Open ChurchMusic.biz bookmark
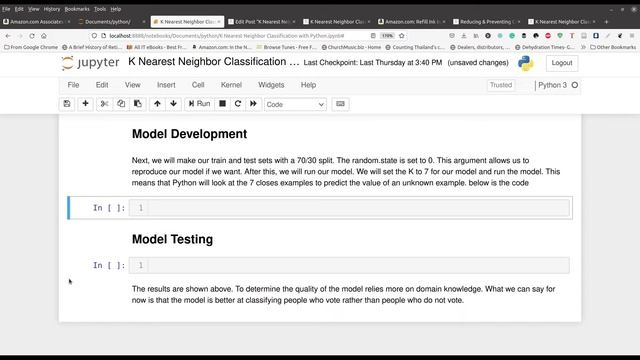This screenshot has height=360, width=640. [351, 47]
